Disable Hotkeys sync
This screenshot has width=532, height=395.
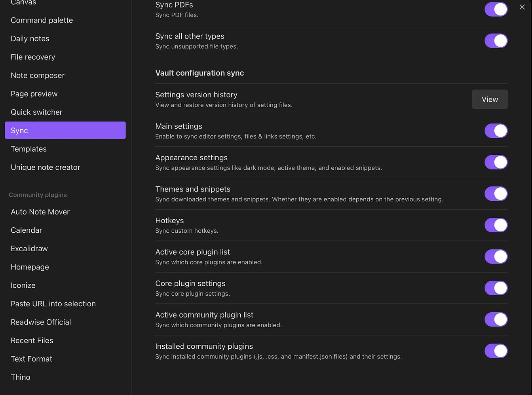496,225
